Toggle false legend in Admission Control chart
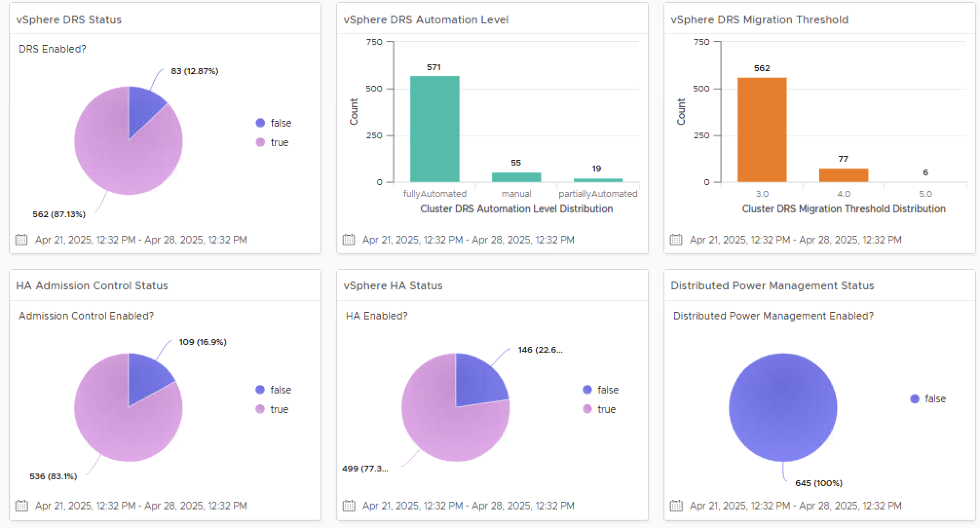The image size is (980, 528). tap(274, 390)
